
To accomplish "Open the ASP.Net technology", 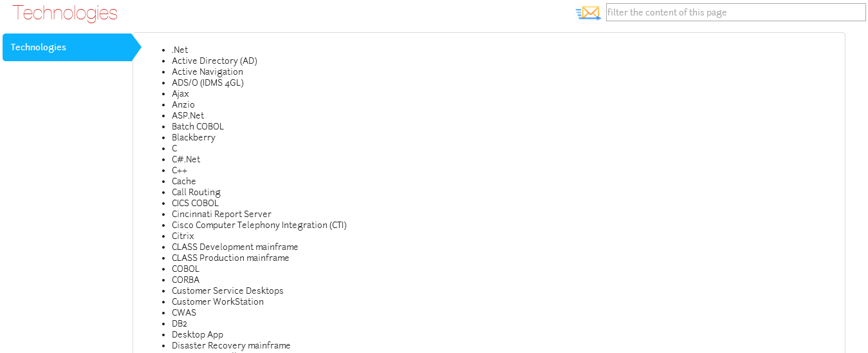I will point(188,116).
